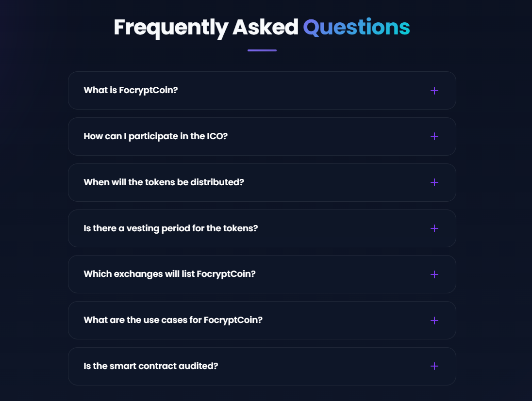Click plus icon for ICO participation question
This screenshot has width=532, height=401.
click(434, 136)
